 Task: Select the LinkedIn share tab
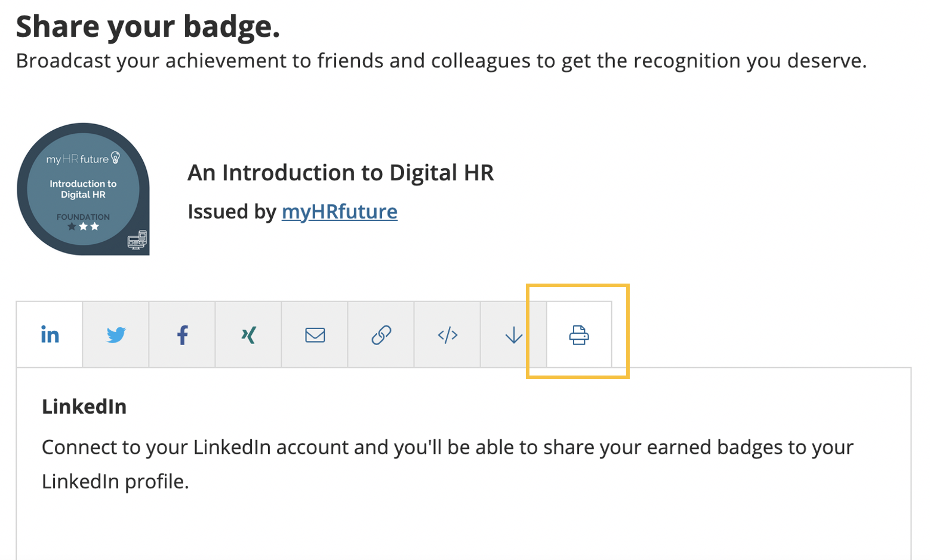(50, 334)
